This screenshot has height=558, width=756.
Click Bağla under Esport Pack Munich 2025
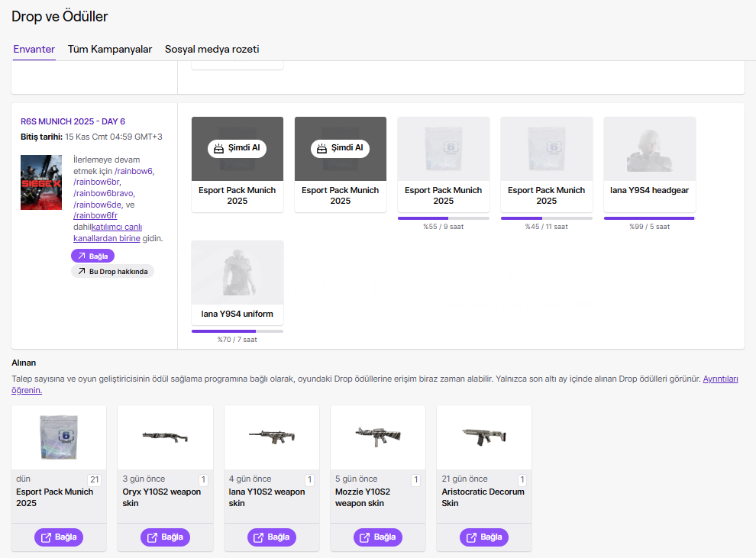59,537
